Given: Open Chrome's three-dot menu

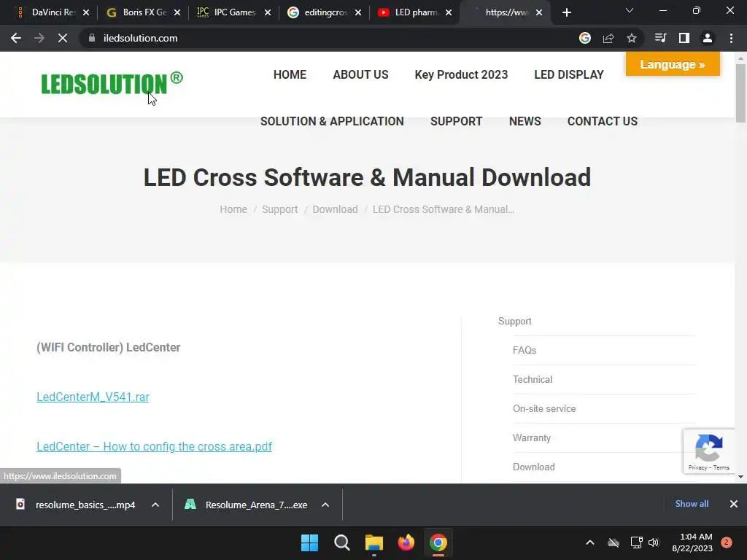Looking at the screenshot, I should (x=731, y=38).
